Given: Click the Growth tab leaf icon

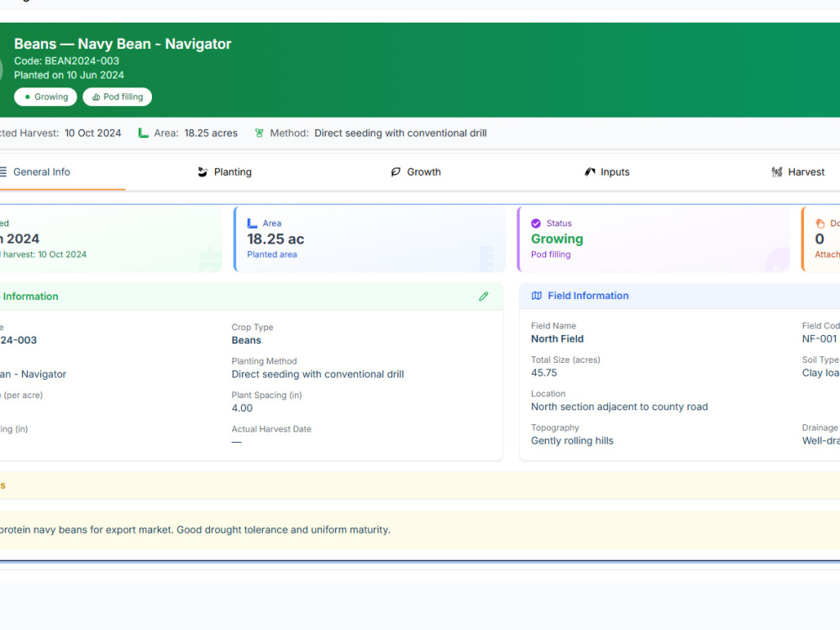Looking at the screenshot, I should 396,172.
